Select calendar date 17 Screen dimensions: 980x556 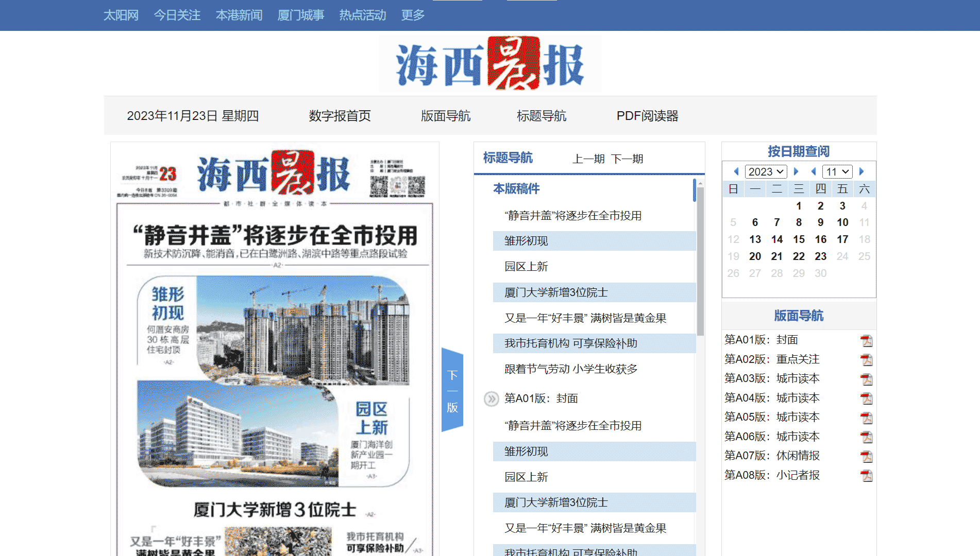842,239
